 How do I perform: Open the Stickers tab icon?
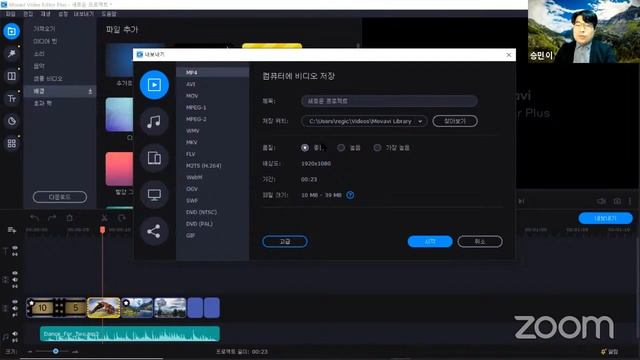point(11,121)
